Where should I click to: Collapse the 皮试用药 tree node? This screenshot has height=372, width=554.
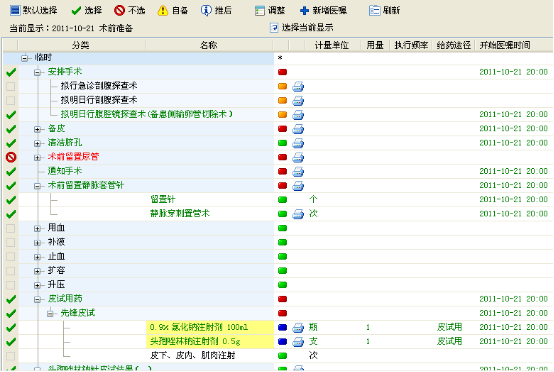(37, 300)
